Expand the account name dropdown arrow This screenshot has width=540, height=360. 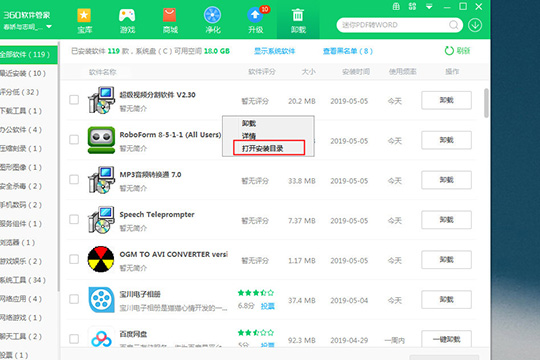[x=49, y=27]
